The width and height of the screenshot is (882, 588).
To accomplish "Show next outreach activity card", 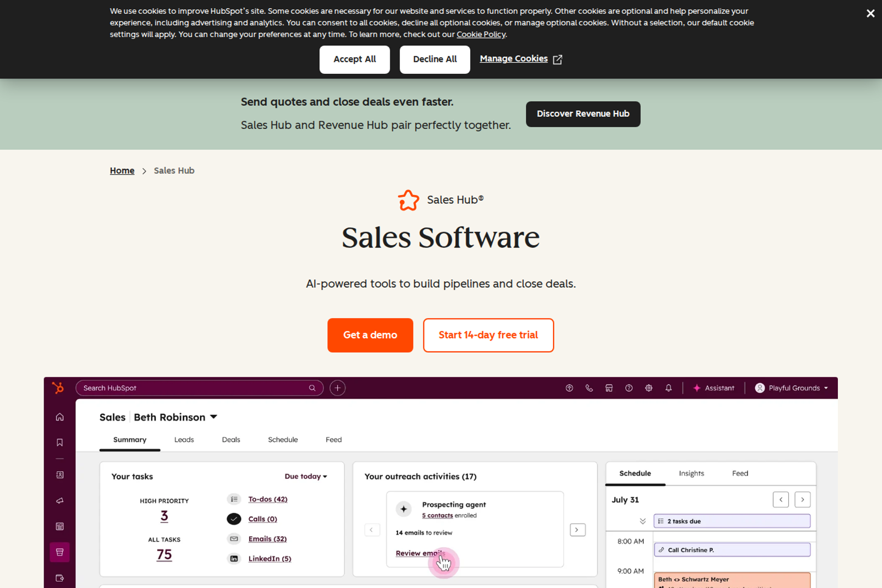I will click(x=577, y=530).
